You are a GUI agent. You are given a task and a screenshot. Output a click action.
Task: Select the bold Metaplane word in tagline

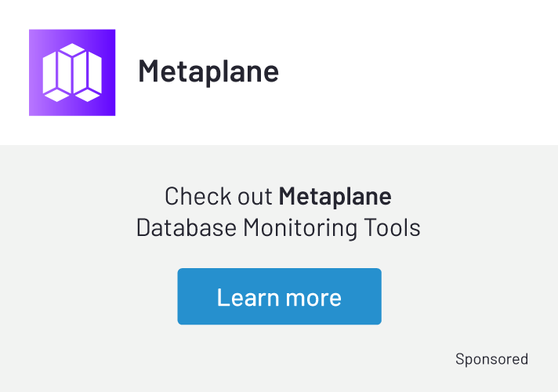tap(335, 195)
